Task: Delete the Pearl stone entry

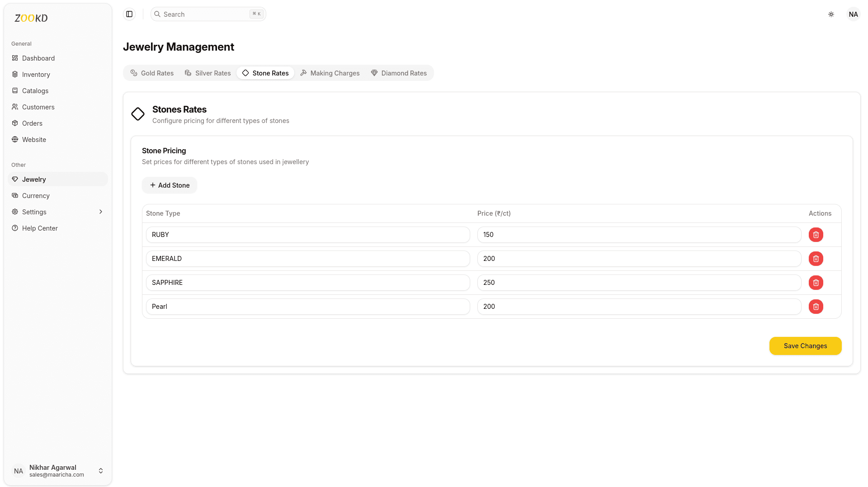Action: point(816,306)
